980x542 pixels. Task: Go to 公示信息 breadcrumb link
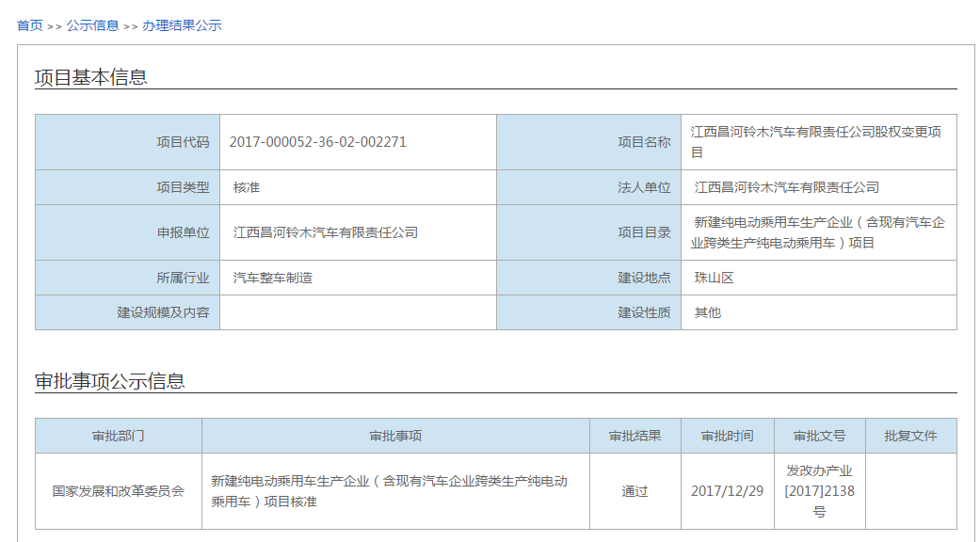point(92,25)
